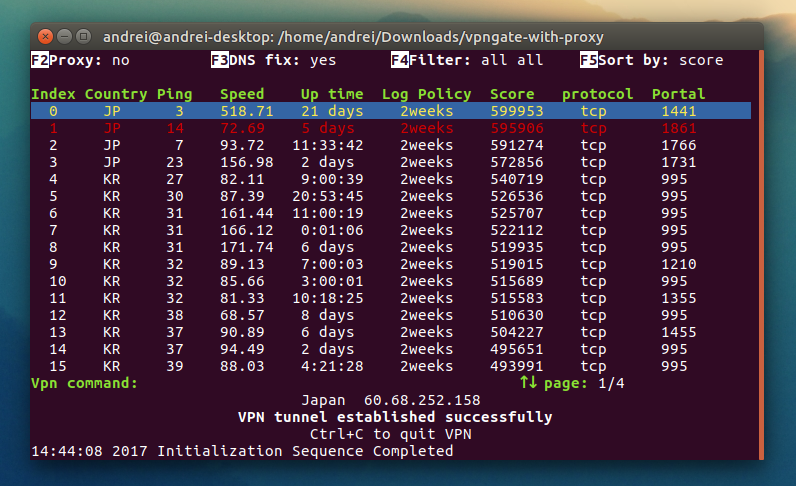Image resolution: width=796 pixels, height=486 pixels.
Task: Select server row with score 591274
Action: 391,145
